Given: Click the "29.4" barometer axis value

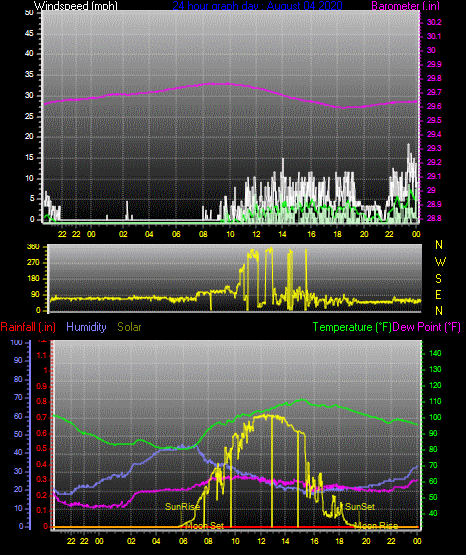Looking at the screenshot, I should (434, 135).
